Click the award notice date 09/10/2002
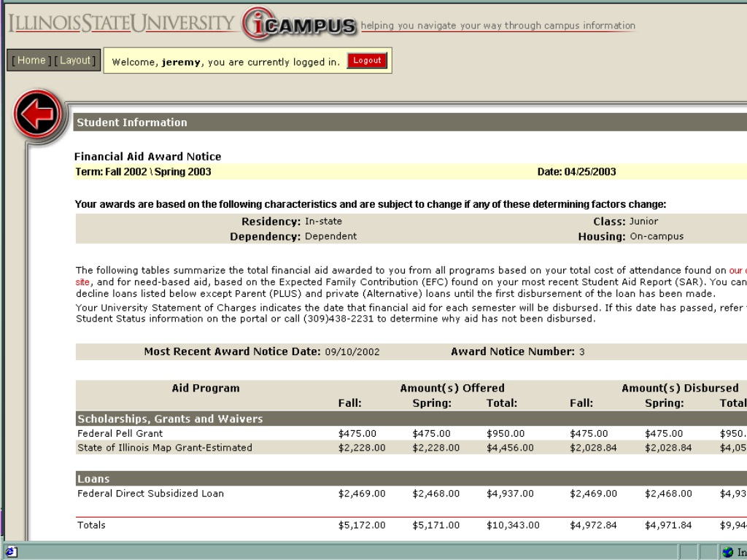Viewport: 747px width, 560px height. [352, 352]
